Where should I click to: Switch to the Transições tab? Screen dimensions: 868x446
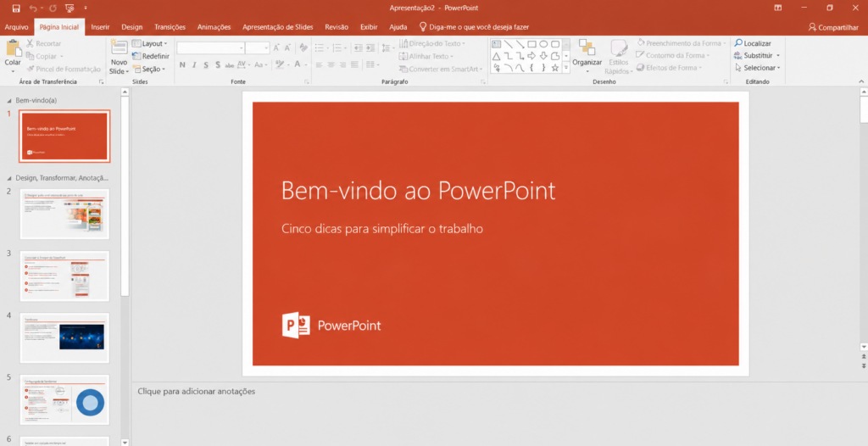coord(170,27)
